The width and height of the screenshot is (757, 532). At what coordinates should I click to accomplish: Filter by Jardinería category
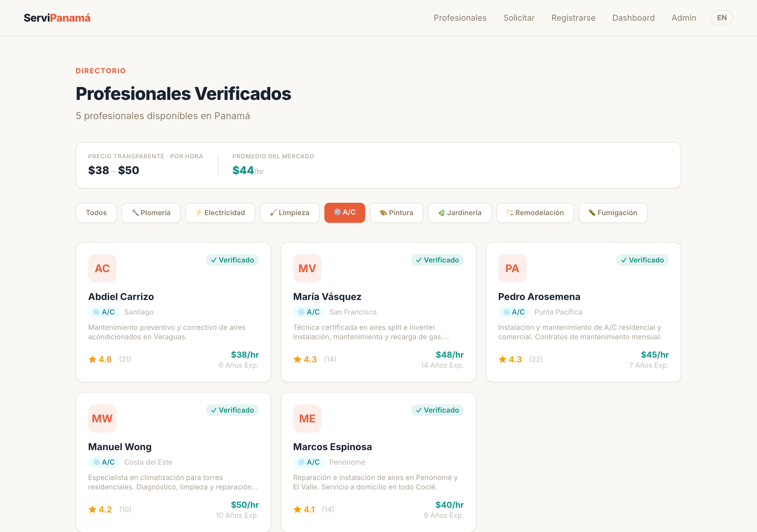pos(460,213)
